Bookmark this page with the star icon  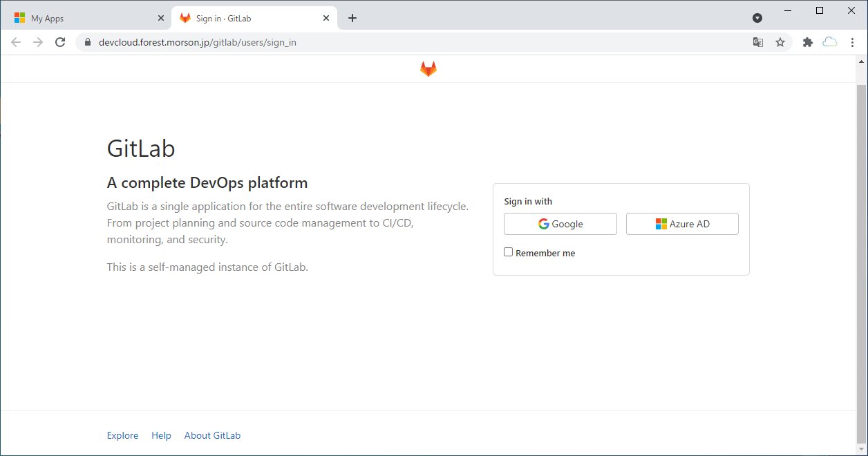780,42
